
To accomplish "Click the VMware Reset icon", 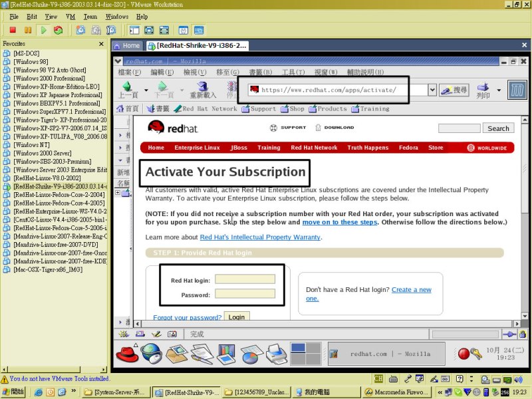I will 59,30.
